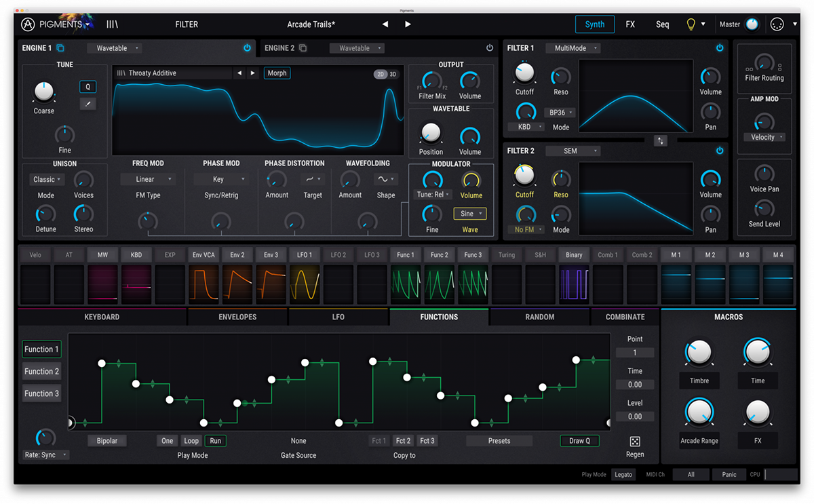This screenshot has height=504, width=814.
Task: Open Filter 2 SEM type dropdown
Action: (x=573, y=151)
